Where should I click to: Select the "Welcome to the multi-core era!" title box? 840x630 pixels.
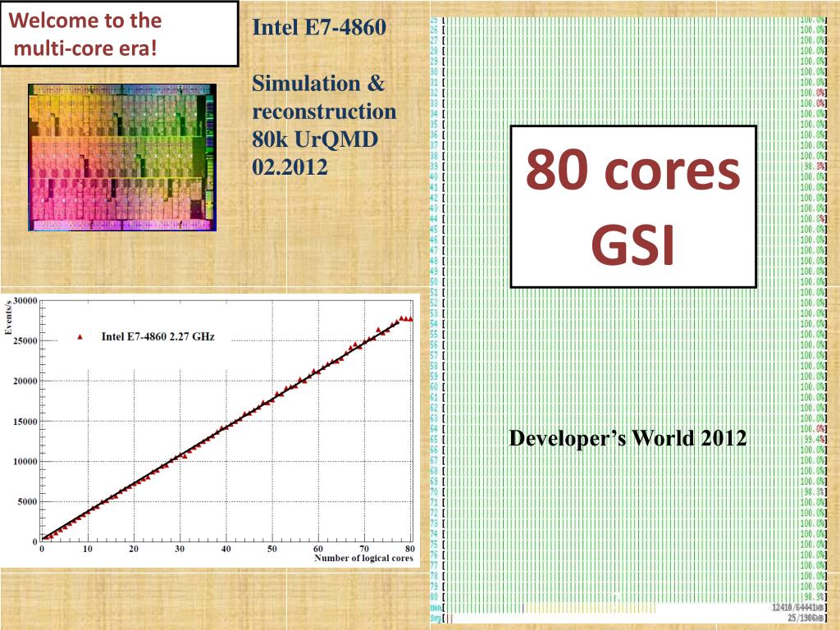click(119, 34)
